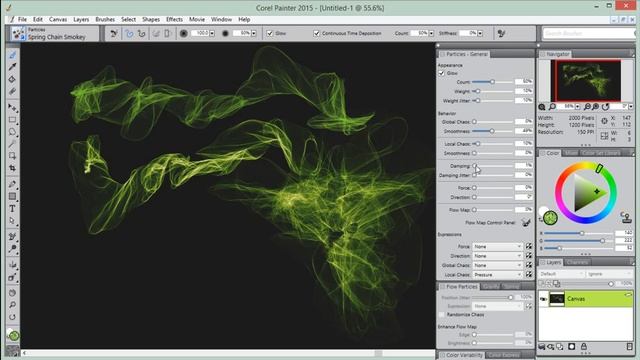Select the Eraser tool
Screen dimensions: 640x360
tap(12, 91)
